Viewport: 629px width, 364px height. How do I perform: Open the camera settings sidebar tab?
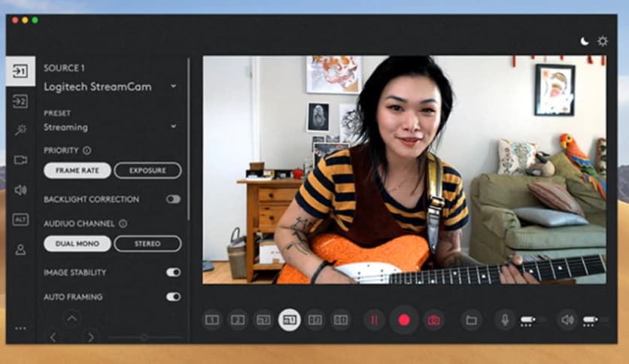pos(20,160)
